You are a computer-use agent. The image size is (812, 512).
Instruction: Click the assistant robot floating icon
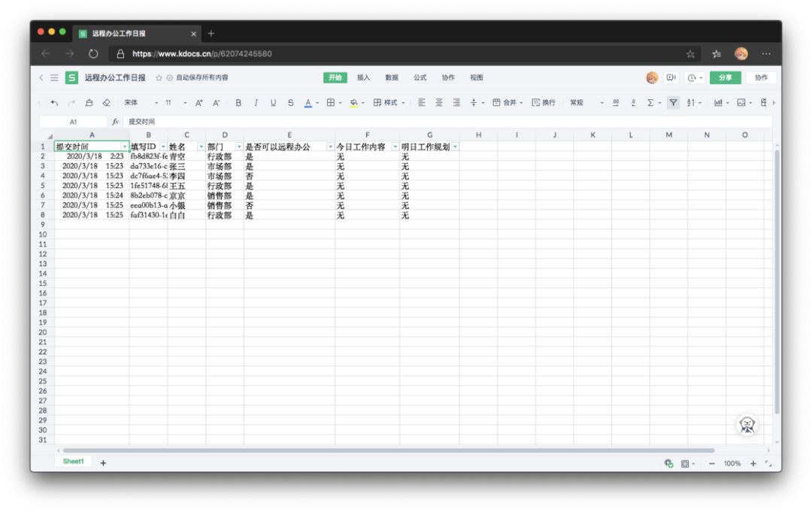[747, 425]
